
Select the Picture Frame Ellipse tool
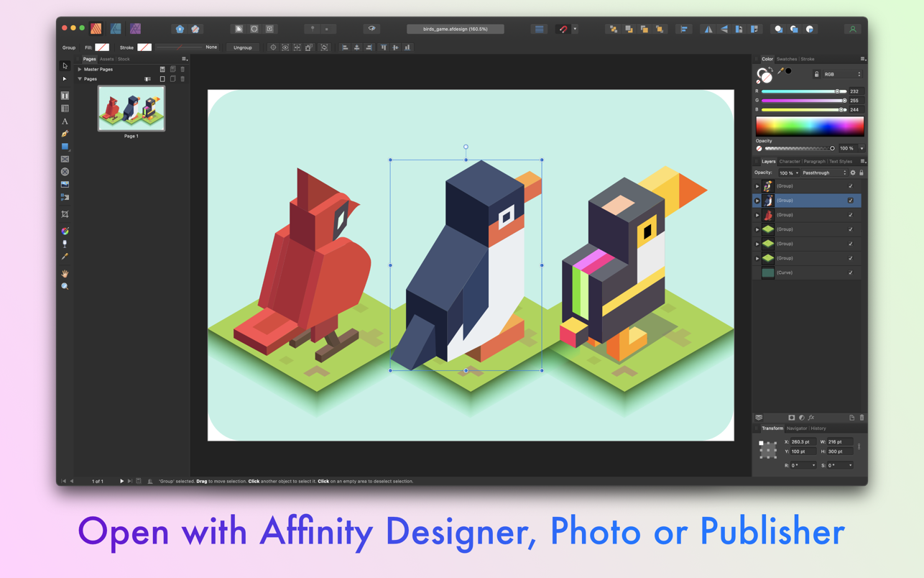(65, 172)
